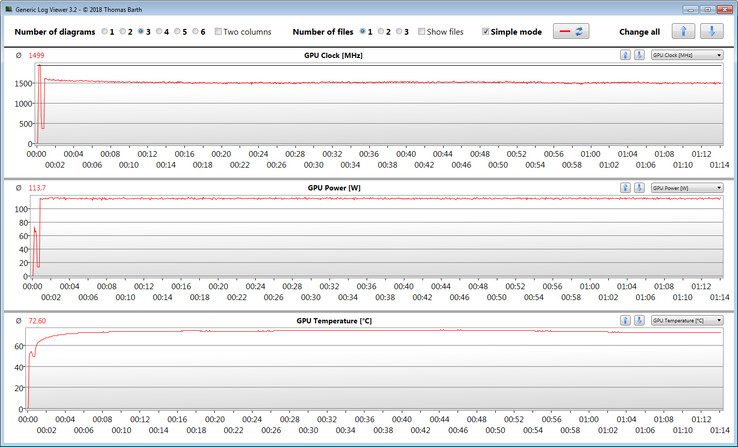
Task: Click the Change all down arrow button
Action: point(711,32)
